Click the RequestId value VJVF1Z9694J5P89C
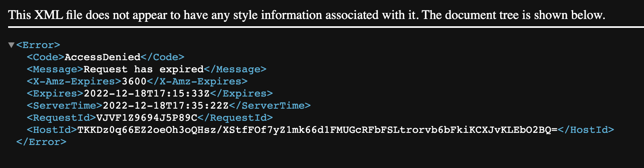 tap(147, 118)
